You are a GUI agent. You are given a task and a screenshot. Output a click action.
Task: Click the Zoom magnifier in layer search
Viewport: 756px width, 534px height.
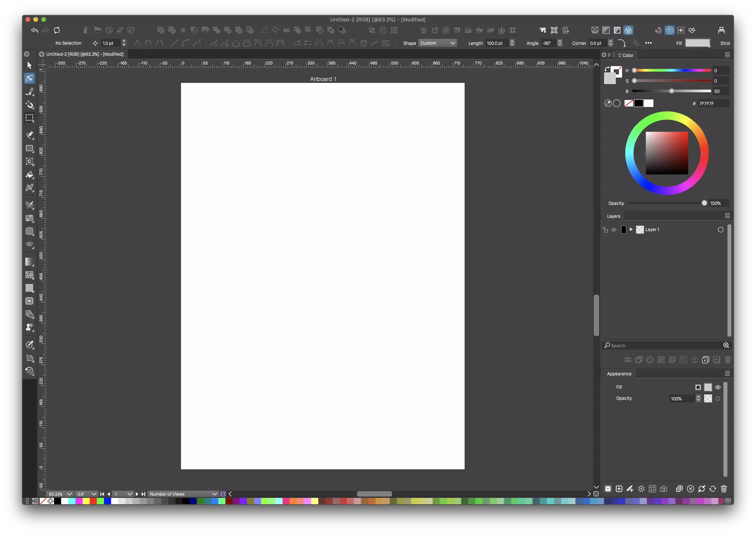click(726, 345)
